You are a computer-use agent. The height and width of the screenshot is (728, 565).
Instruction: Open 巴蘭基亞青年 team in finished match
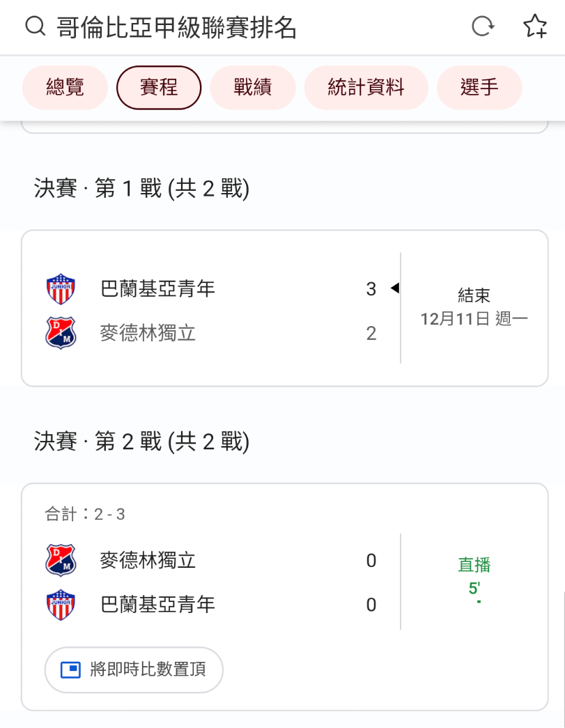(158, 289)
